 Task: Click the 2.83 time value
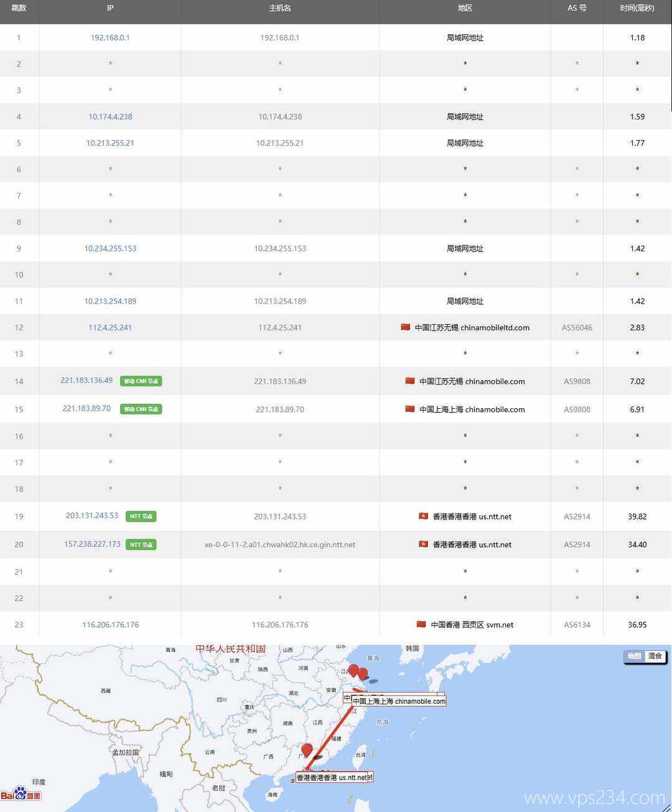coord(637,327)
